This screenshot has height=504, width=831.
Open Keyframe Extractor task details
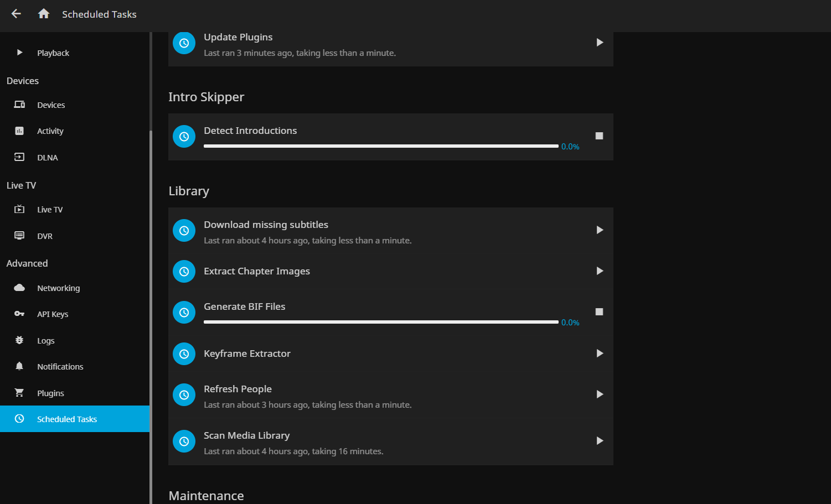point(247,354)
